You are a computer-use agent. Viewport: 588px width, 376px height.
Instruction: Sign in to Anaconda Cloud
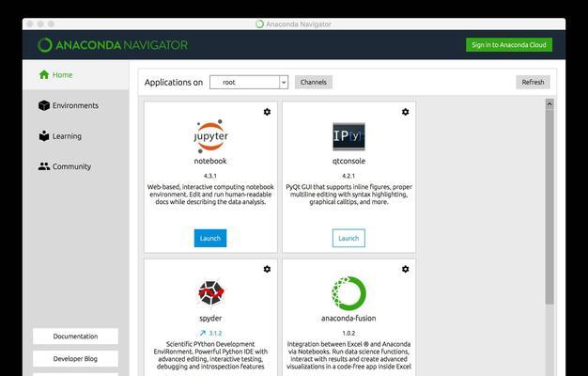[x=509, y=45]
